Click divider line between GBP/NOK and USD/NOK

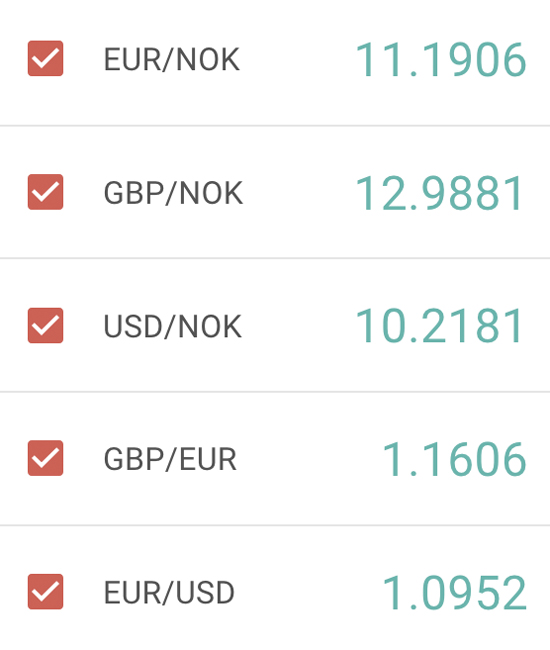coord(275,258)
